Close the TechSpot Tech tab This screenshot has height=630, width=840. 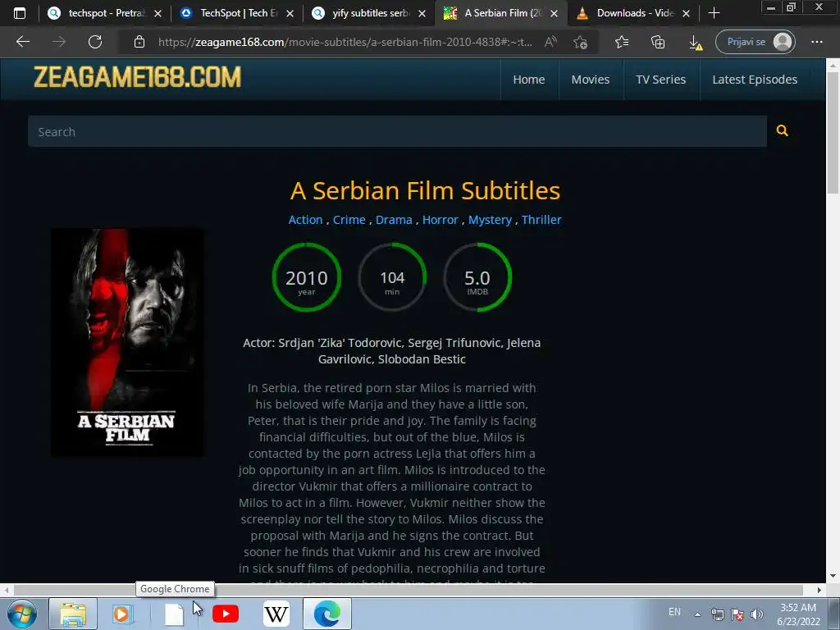tap(290, 13)
